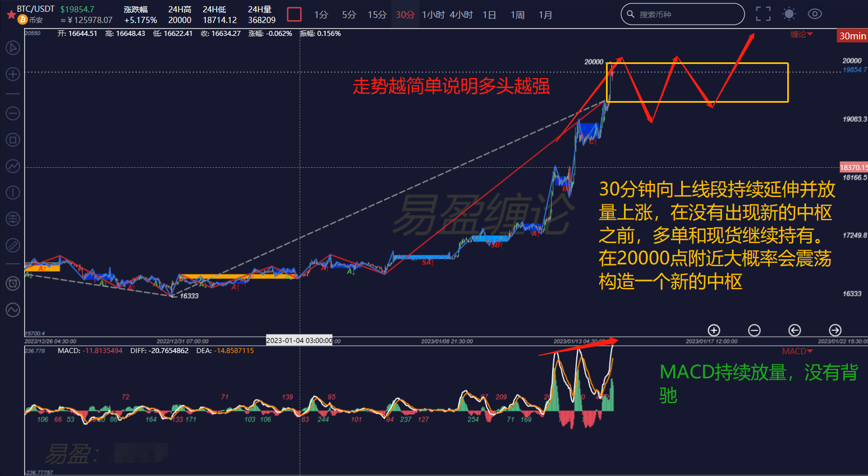Viewport: 868px width, 476px height.
Task: Pan chart left with circled left arrow
Action: [x=794, y=330]
